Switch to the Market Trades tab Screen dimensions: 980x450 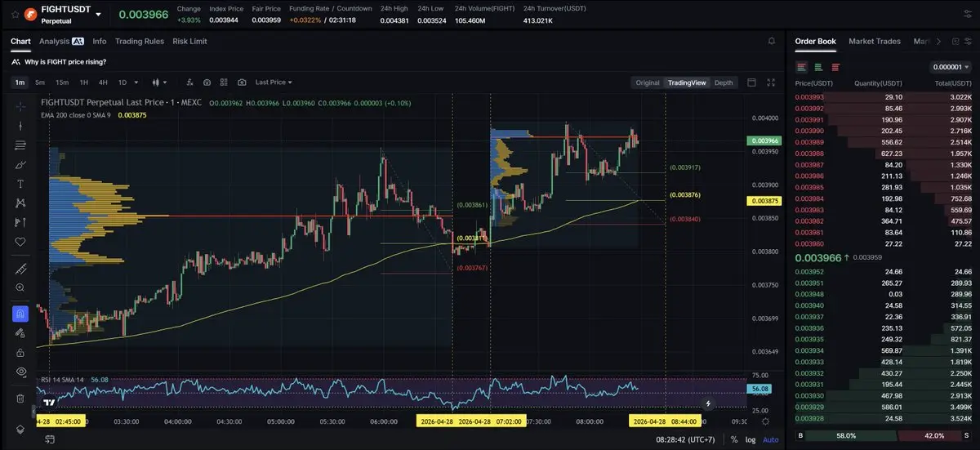[875, 41]
